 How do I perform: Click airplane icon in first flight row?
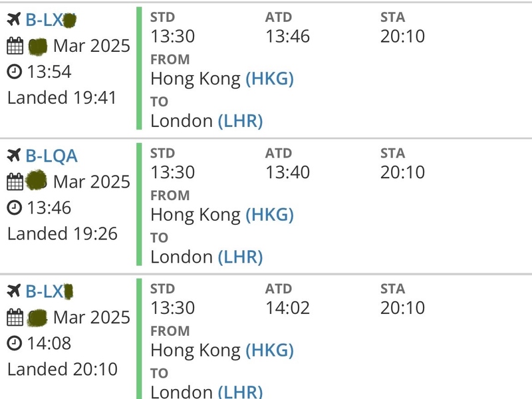click(x=14, y=19)
